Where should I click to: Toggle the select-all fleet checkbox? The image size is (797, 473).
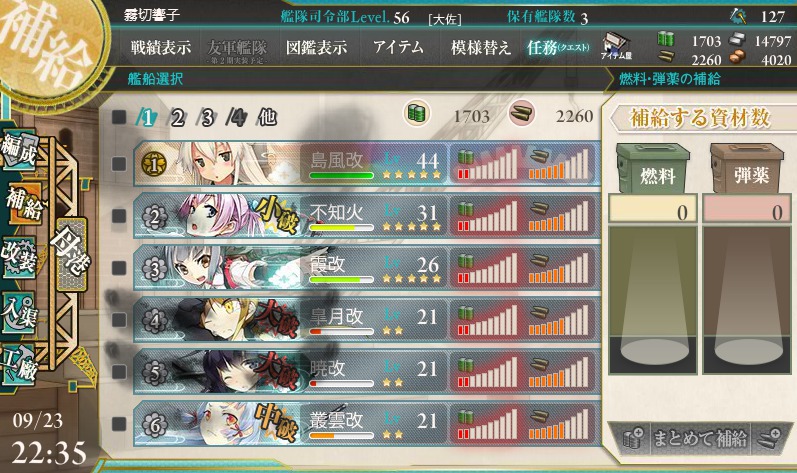point(119,117)
